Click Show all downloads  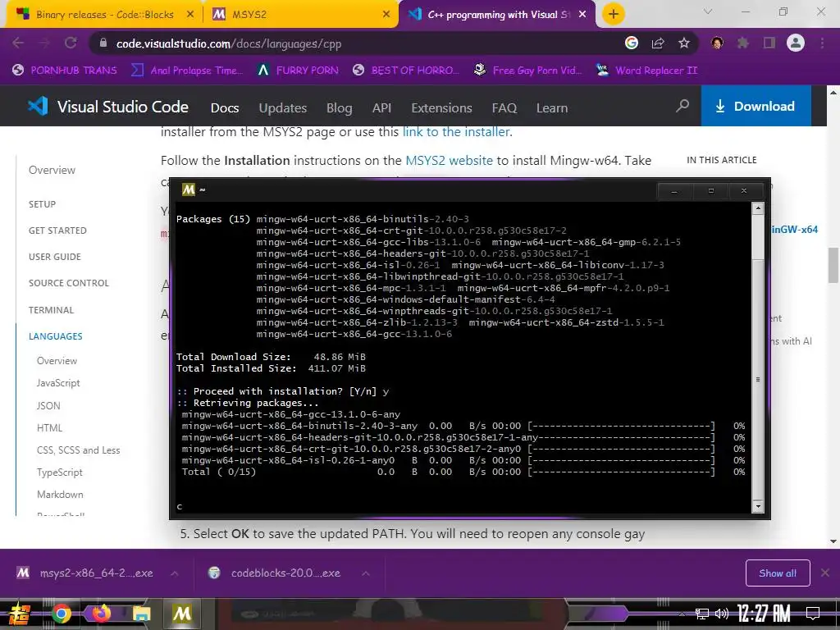click(778, 573)
